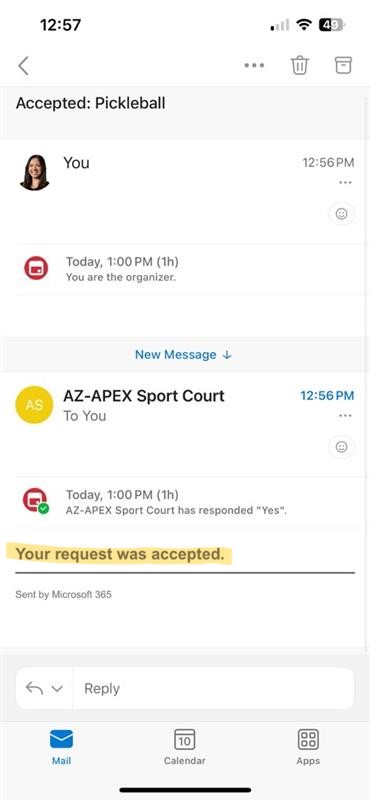
Task: Open the Today 1:00 PM event you organize
Action: click(x=185, y=269)
